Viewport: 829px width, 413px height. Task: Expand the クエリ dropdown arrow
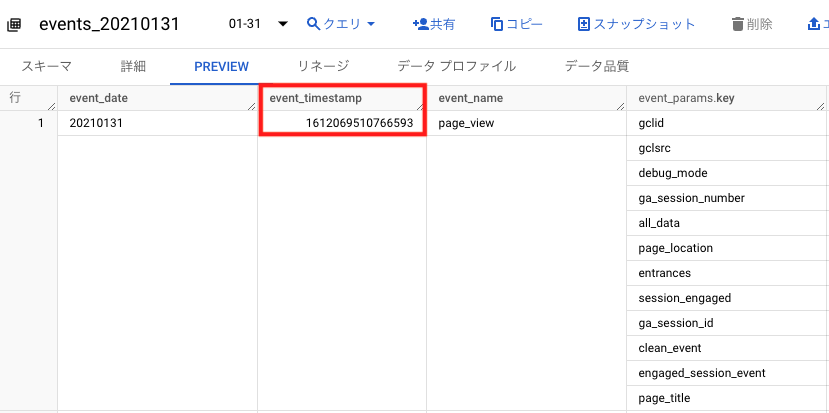coord(371,24)
